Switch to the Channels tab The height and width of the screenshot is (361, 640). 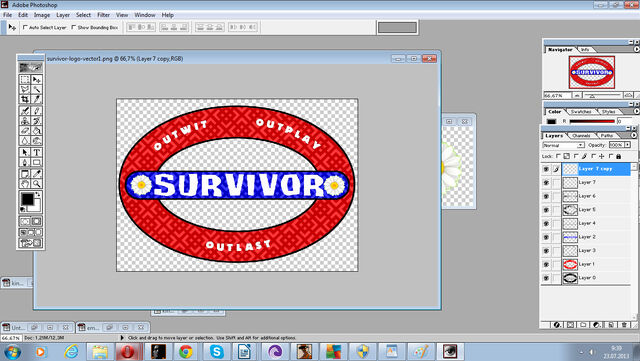click(x=581, y=135)
